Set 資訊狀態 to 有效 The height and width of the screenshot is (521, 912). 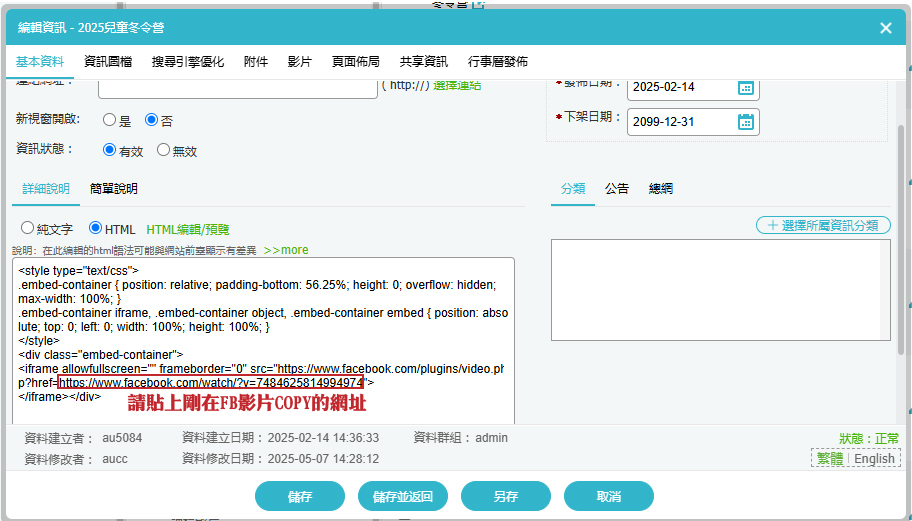click(109, 150)
